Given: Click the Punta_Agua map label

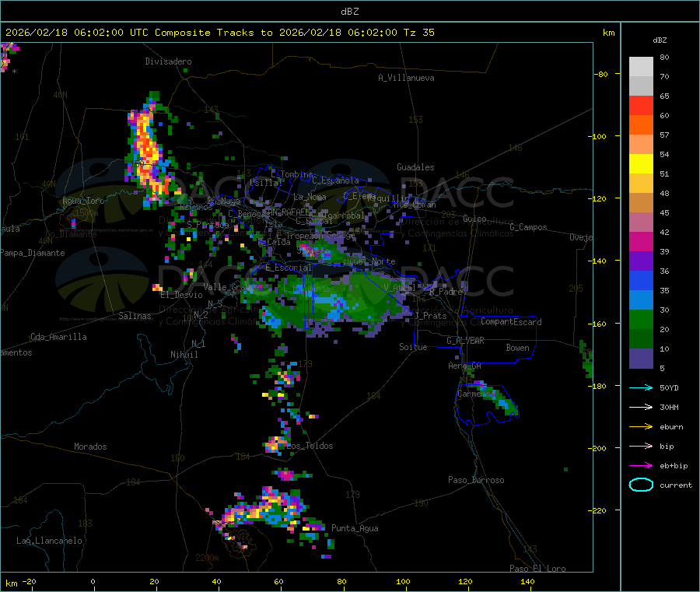Looking at the screenshot, I should [x=355, y=528].
